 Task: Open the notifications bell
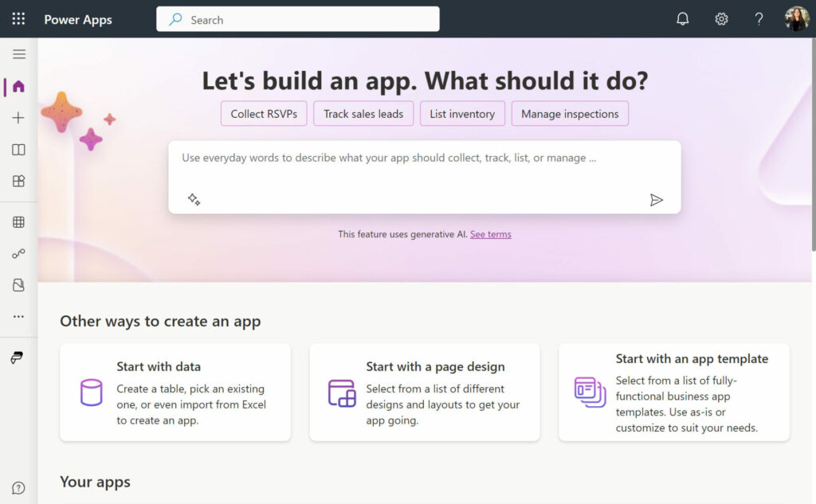(683, 19)
